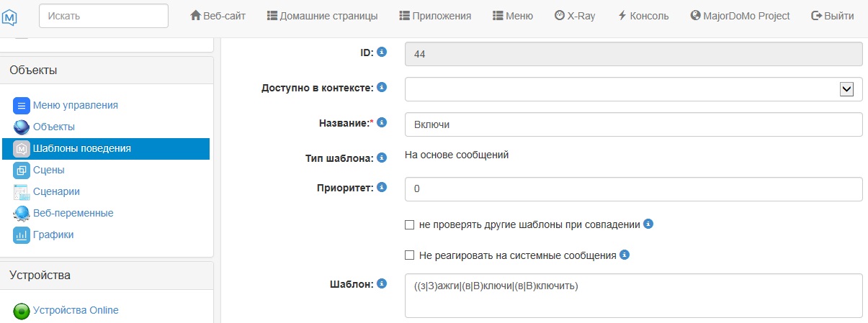Open the Доступно в контексте dropdown
The image size is (868, 323).
pos(634,89)
